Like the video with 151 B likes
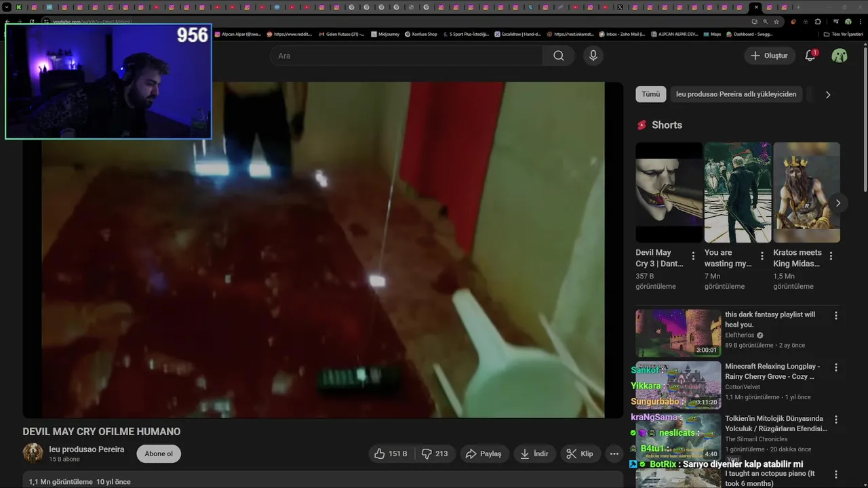 click(391, 453)
